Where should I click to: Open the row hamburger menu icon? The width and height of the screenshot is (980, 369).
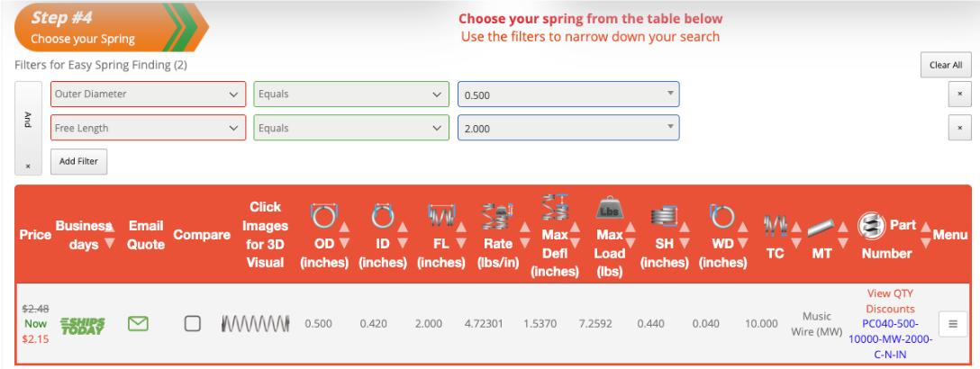pos(952,324)
